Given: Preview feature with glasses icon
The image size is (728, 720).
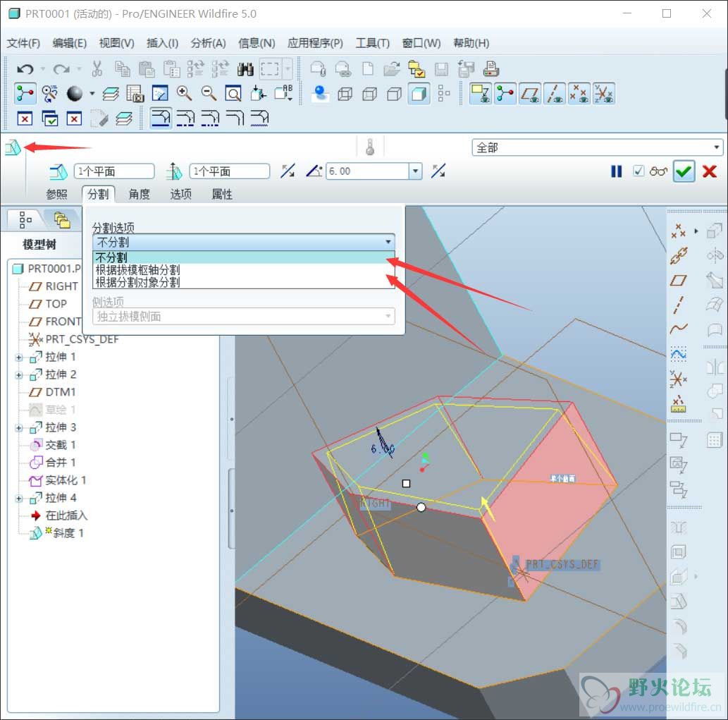Looking at the screenshot, I should (658, 171).
